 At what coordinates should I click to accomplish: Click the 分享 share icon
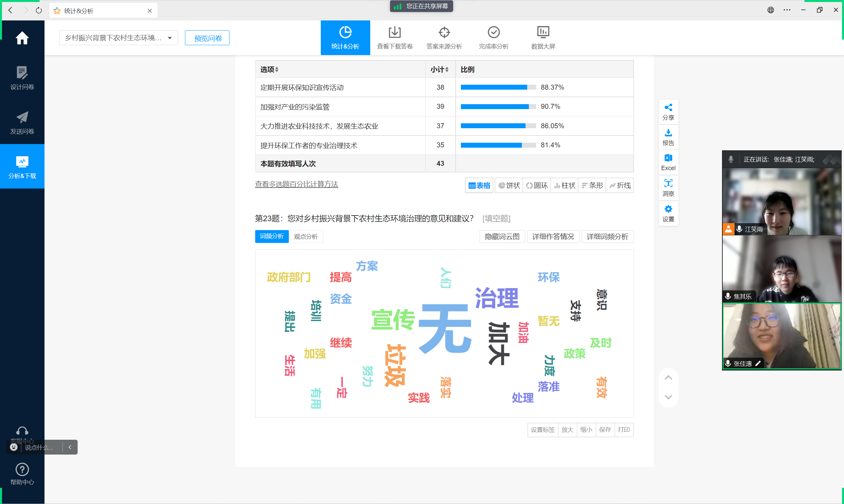pyautogui.click(x=668, y=108)
